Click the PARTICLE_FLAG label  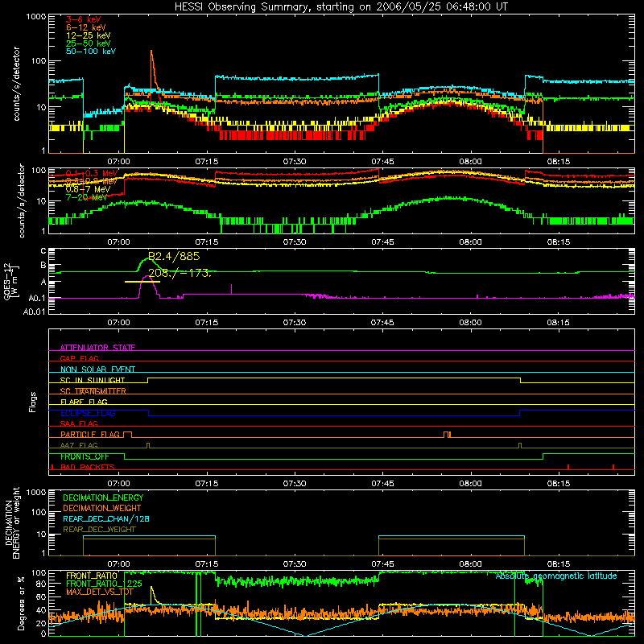pyautogui.click(x=90, y=435)
